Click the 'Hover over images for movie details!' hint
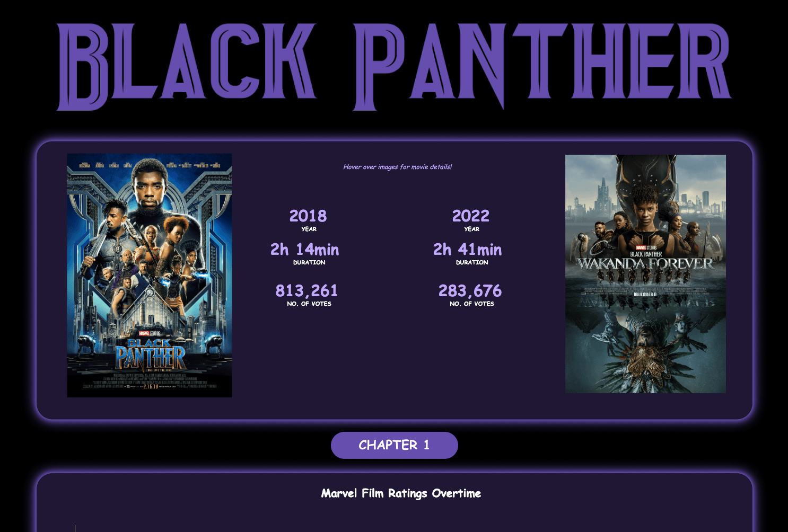This screenshot has width=788, height=532. click(x=398, y=167)
